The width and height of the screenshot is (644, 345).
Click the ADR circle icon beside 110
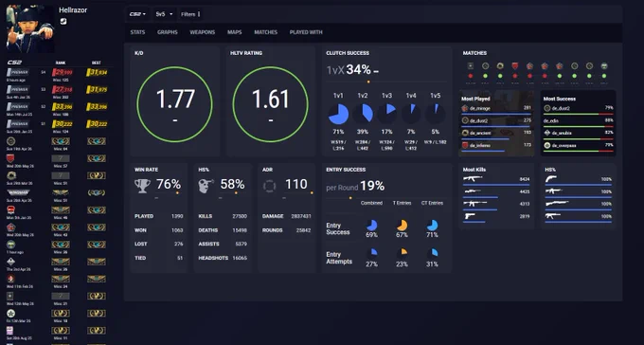point(269,186)
